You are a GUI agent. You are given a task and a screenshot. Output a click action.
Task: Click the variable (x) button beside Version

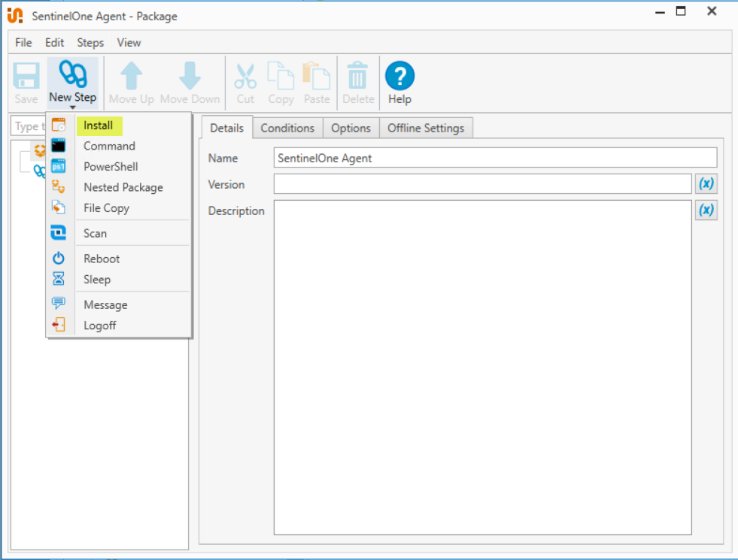tap(706, 184)
